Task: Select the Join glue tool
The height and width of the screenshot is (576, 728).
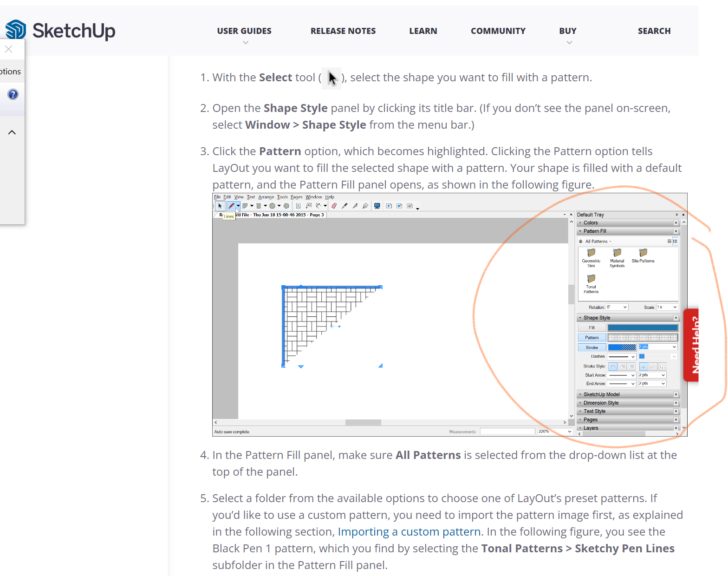Action: (365, 206)
